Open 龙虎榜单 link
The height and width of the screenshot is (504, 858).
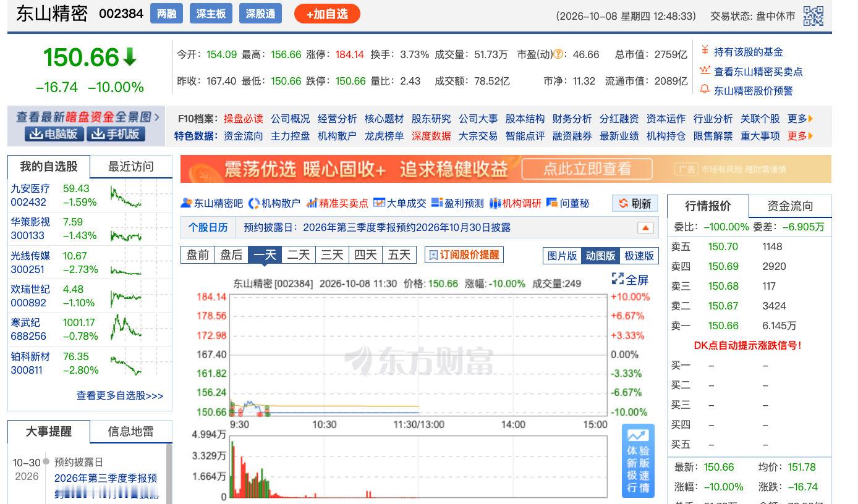tap(384, 136)
